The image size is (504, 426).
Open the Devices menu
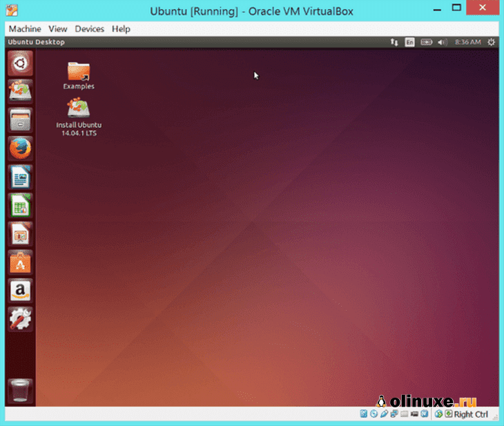89,29
